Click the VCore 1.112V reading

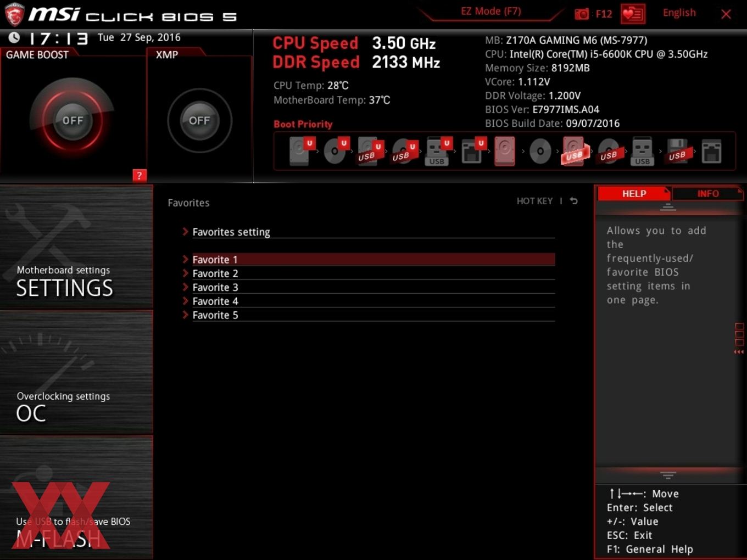click(x=517, y=82)
